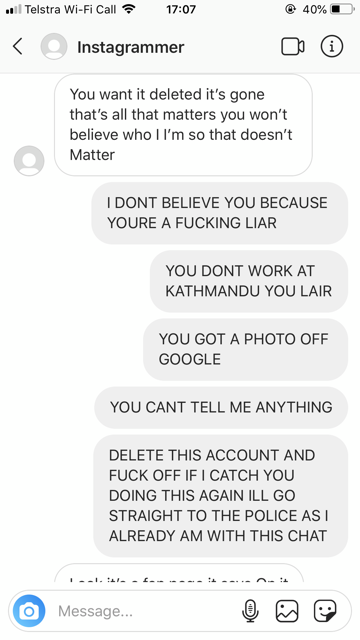Tap the 17:07 clock in status bar
The height and width of the screenshot is (640, 360).
point(181,9)
